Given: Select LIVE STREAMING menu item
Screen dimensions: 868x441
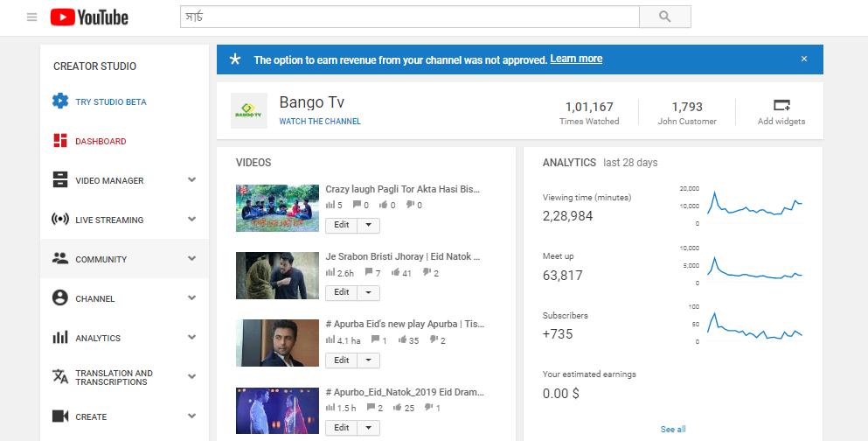Looking at the screenshot, I should 109,220.
